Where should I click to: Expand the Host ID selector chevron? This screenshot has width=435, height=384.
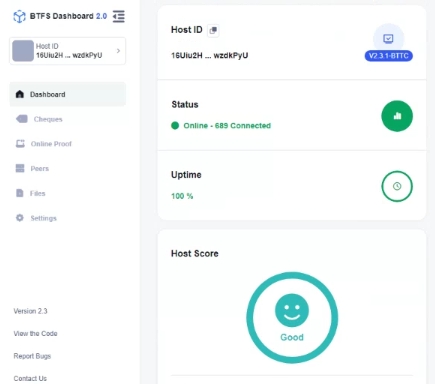118,51
